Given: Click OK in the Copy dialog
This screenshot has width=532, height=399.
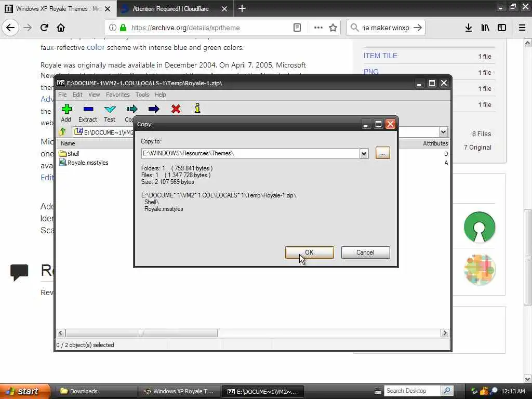Looking at the screenshot, I should coord(310,252).
